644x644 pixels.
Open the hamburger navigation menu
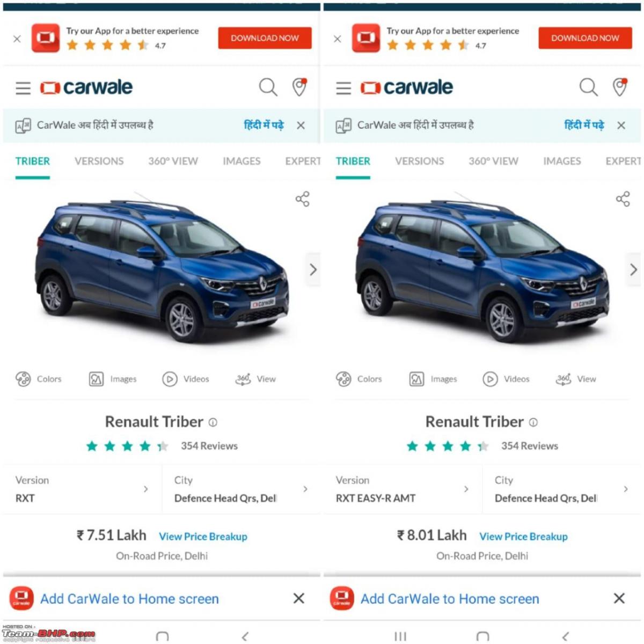(23, 87)
